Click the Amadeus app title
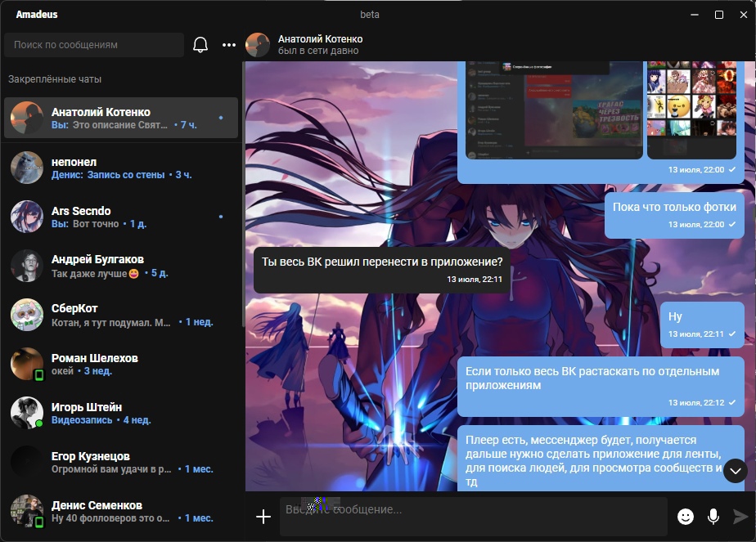This screenshot has height=542, width=756. click(x=37, y=15)
